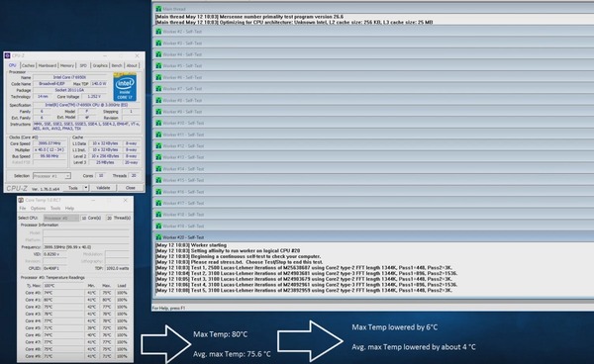Screen dimensions: 594x364
Task: Click the Intel Core i7 logo badge
Action: (x=125, y=87)
